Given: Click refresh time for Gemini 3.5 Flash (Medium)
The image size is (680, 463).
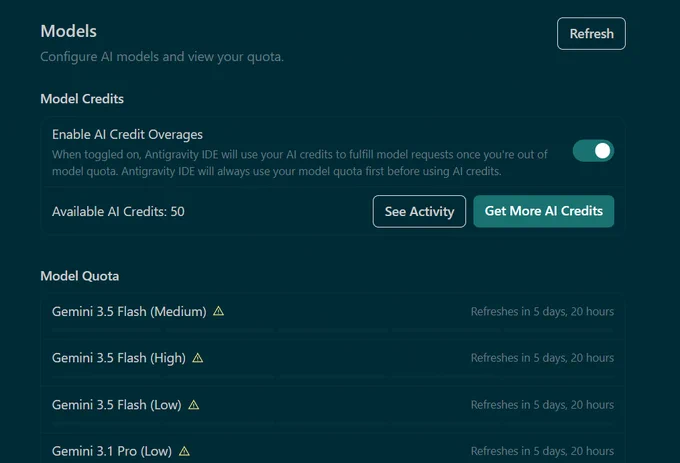Looking at the screenshot, I should pyautogui.click(x=542, y=312).
